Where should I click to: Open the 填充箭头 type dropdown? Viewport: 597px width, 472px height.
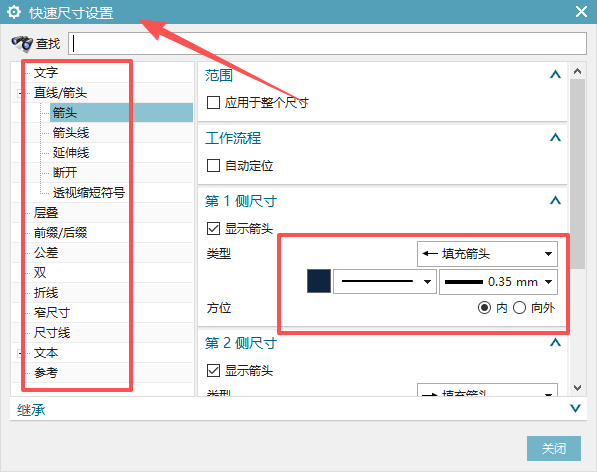coord(487,254)
